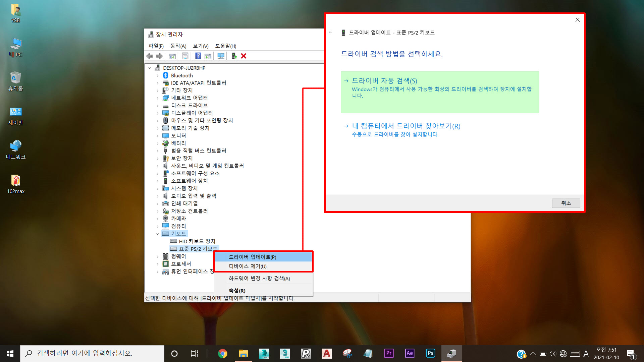This screenshot has width=644, height=362.
Task: Collapse the DESKTOP-JU2RBHP root node
Action: (x=150, y=68)
